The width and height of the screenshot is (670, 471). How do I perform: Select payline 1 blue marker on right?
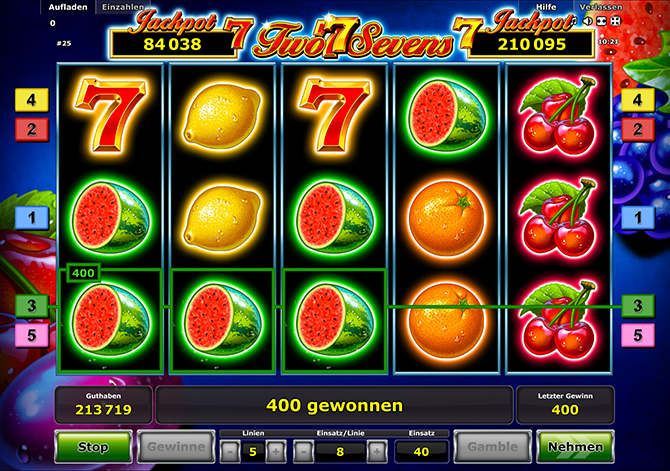(x=638, y=218)
